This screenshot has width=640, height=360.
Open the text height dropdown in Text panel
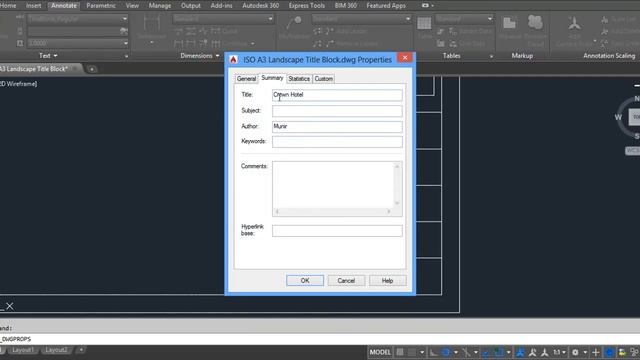[125, 43]
